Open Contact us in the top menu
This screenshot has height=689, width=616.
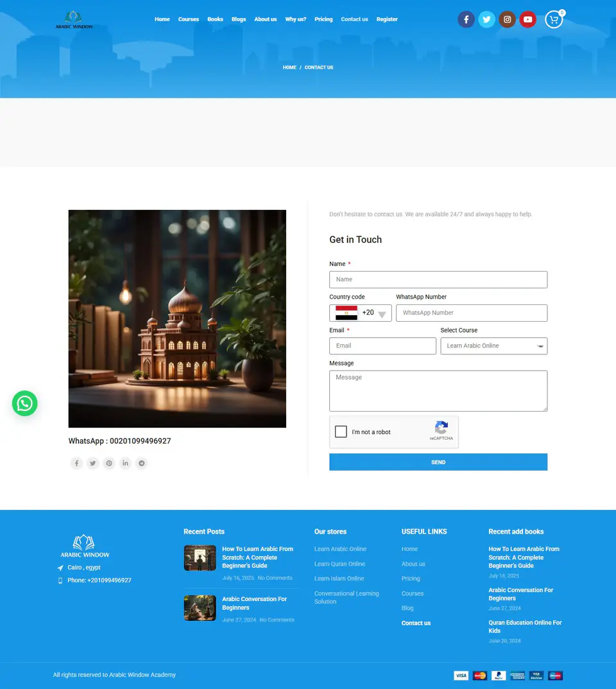(354, 19)
